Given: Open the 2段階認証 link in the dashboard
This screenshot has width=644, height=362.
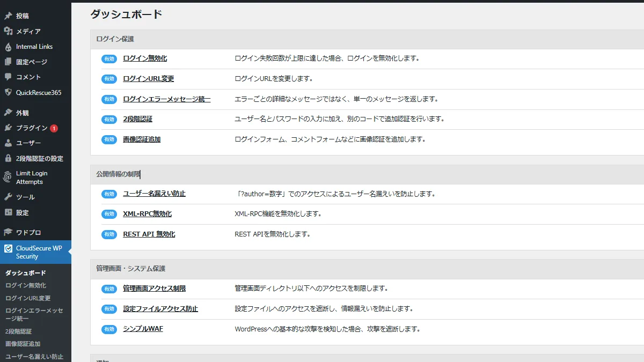Looking at the screenshot, I should click(138, 119).
